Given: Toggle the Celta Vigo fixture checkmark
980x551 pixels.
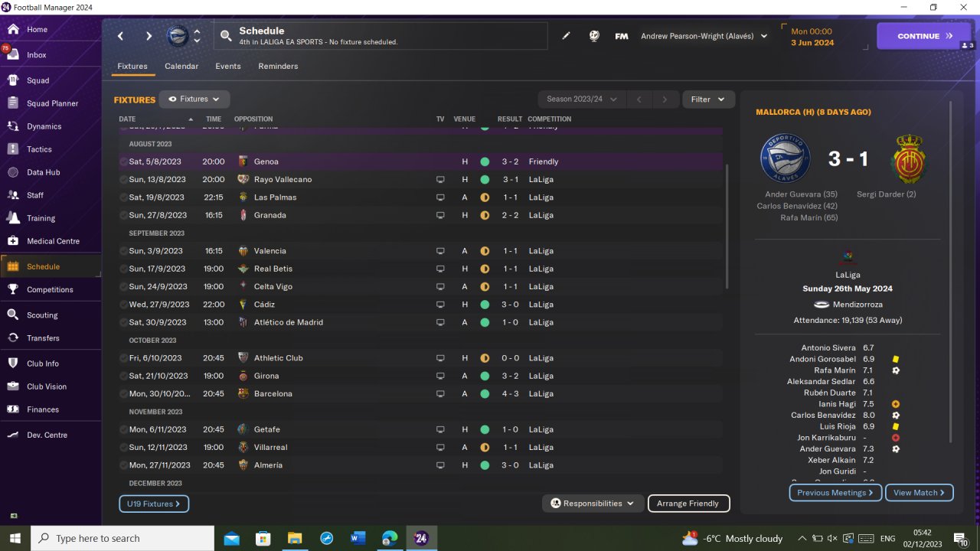Looking at the screenshot, I should [x=124, y=286].
